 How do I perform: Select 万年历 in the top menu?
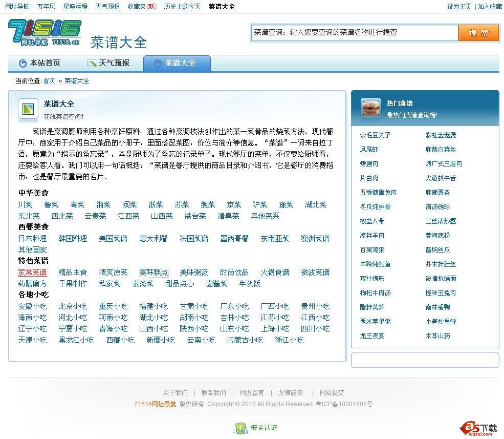[x=47, y=7]
